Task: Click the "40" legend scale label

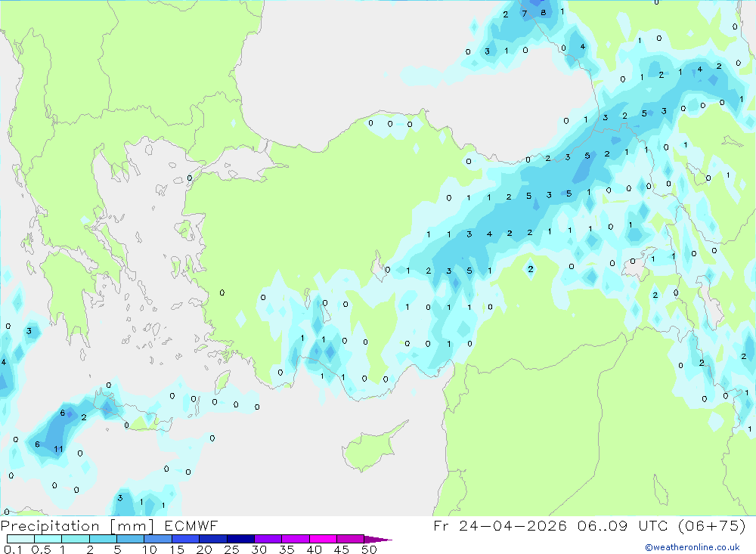Action: (314, 549)
